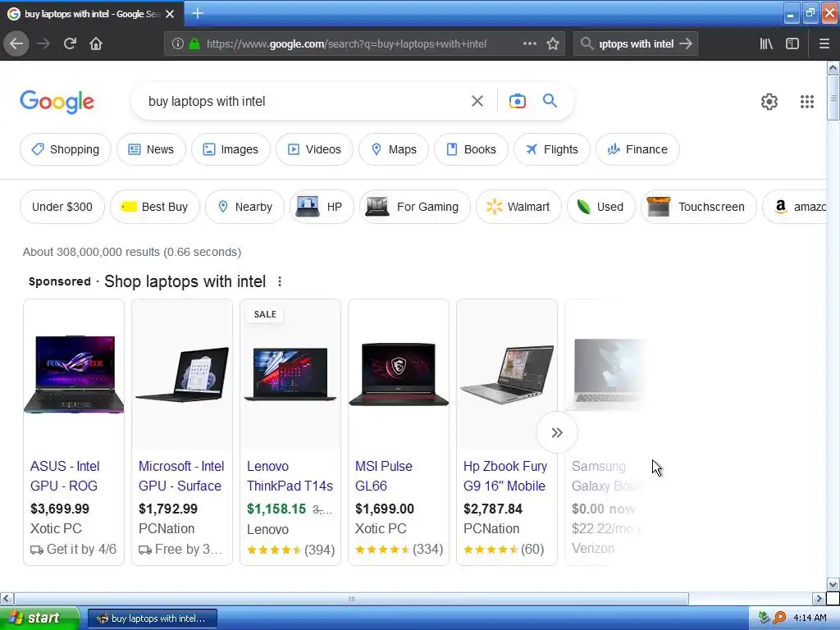Go to the Google logo homepage
The height and width of the screenshot is (630, 840).
point(57,102)
